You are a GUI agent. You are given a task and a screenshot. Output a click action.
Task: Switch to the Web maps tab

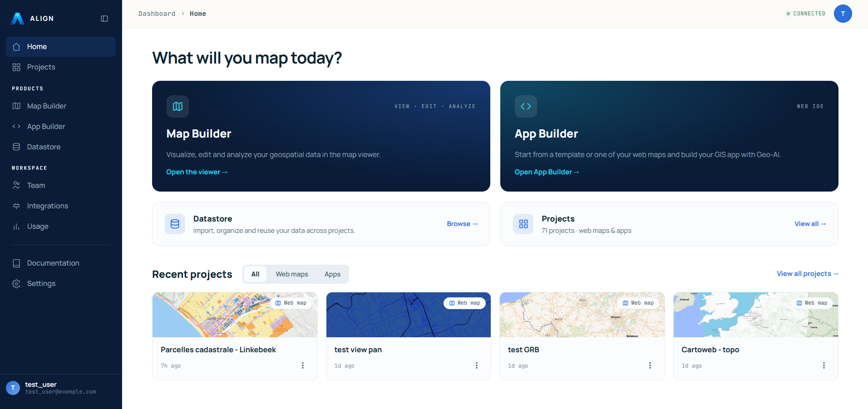292,274
